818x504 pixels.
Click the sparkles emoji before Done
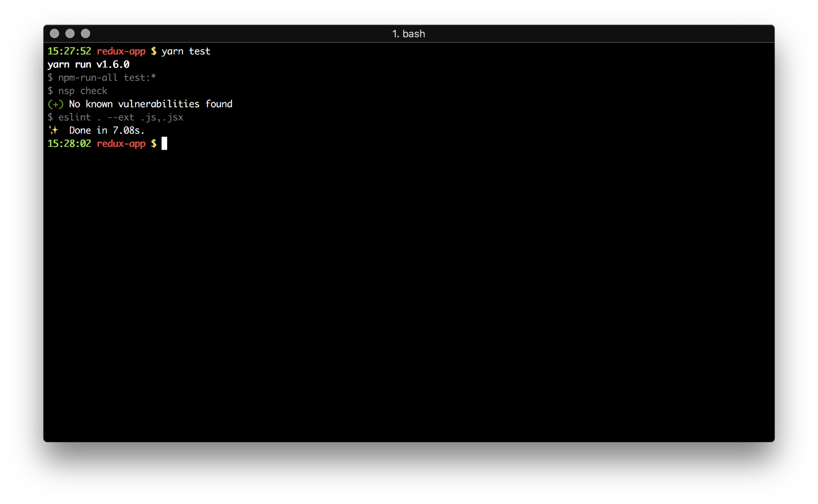[x=54, y=130]
